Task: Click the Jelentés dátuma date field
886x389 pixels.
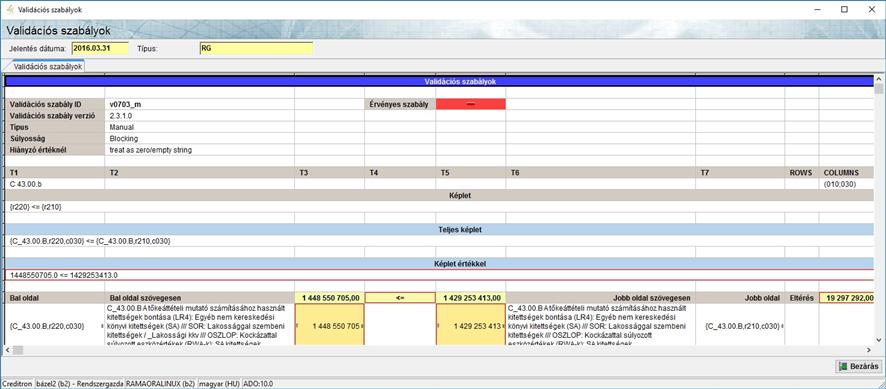Action: [x=100, y=49]
